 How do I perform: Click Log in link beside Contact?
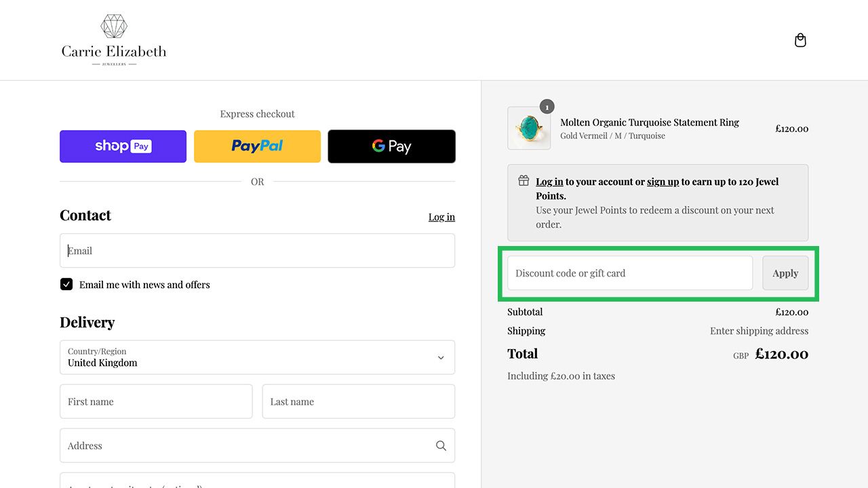[x=441, y=217]
